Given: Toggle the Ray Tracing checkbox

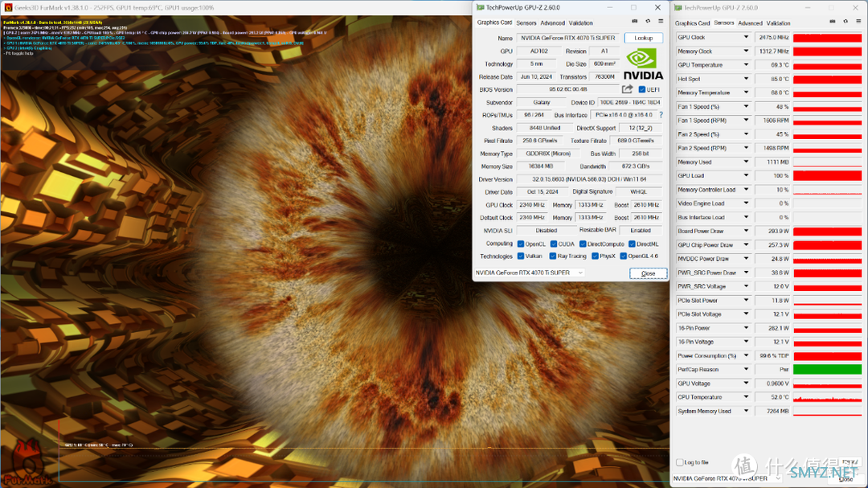Looking at the screenshot, I should coord(552,256).
